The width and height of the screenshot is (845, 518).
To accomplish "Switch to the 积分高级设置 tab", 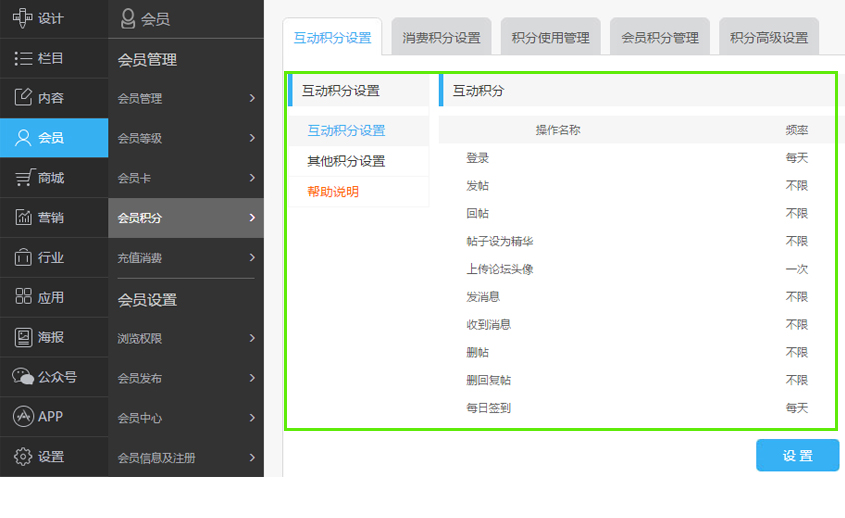I will [x=768, y=38].
